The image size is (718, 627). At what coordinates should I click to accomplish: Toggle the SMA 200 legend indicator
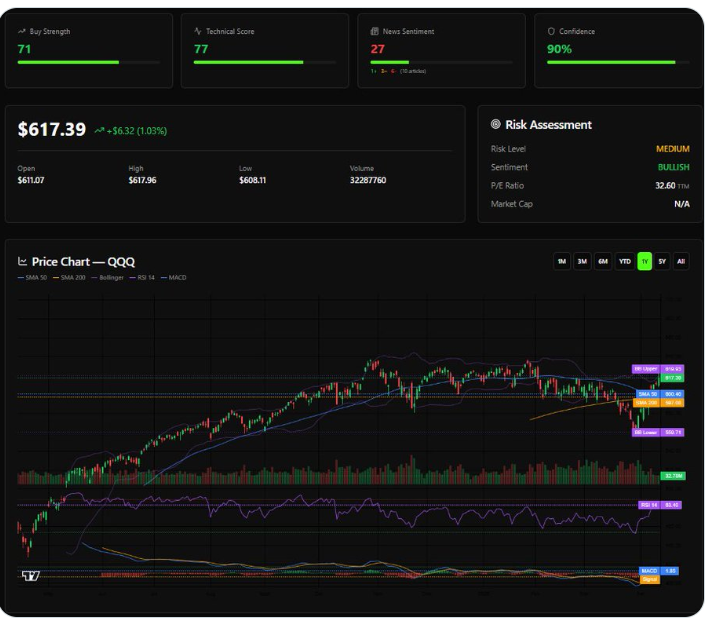[x=69, y=277]
